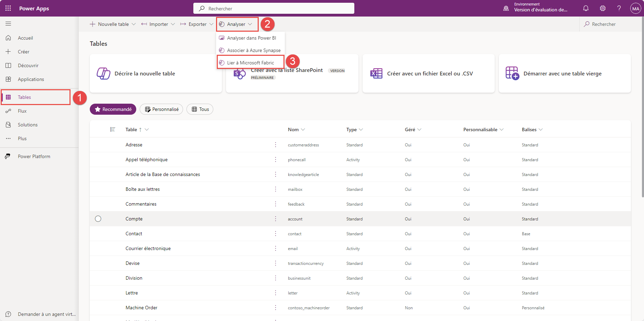Click the column list icon in table header
This screenshot has height=321, width=644.
[112, 130]
